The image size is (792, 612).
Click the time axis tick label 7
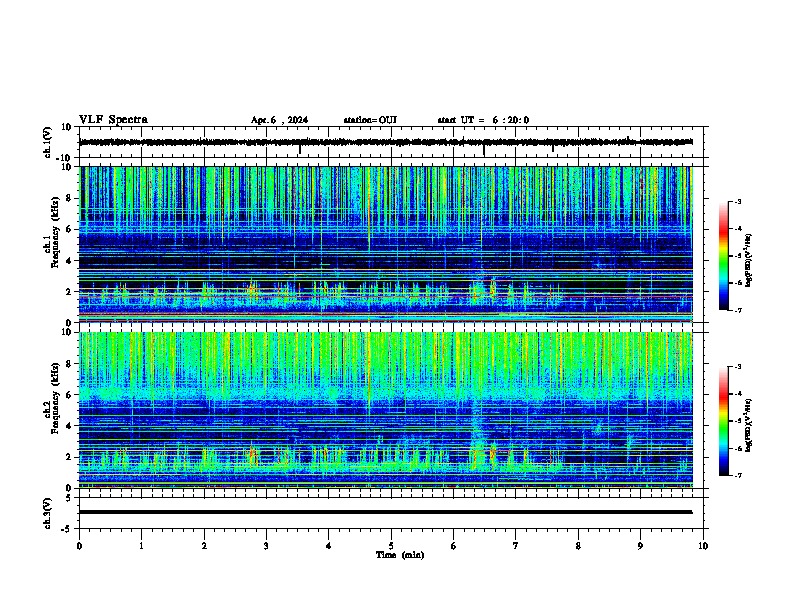coord(516,546)
